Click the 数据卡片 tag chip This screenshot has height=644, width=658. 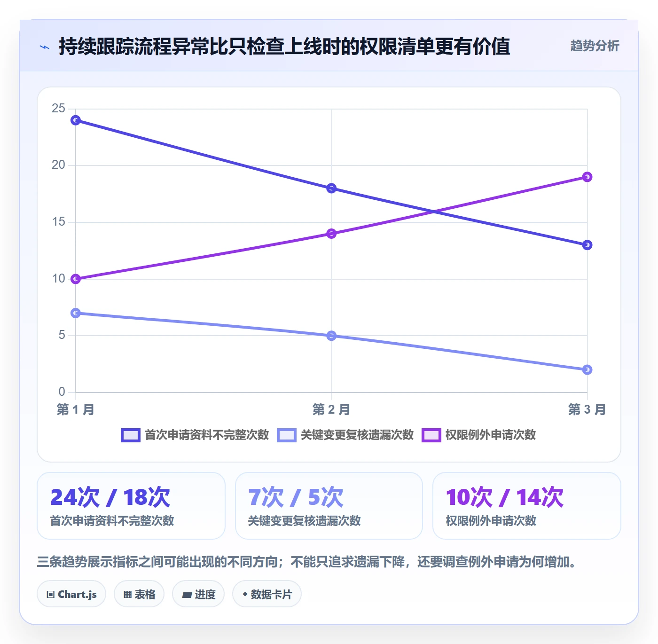267,594
